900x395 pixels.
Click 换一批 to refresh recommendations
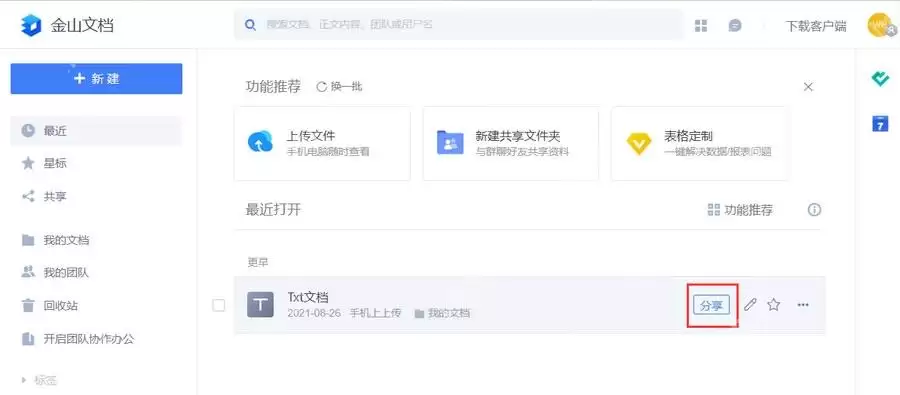coord(347,87)
